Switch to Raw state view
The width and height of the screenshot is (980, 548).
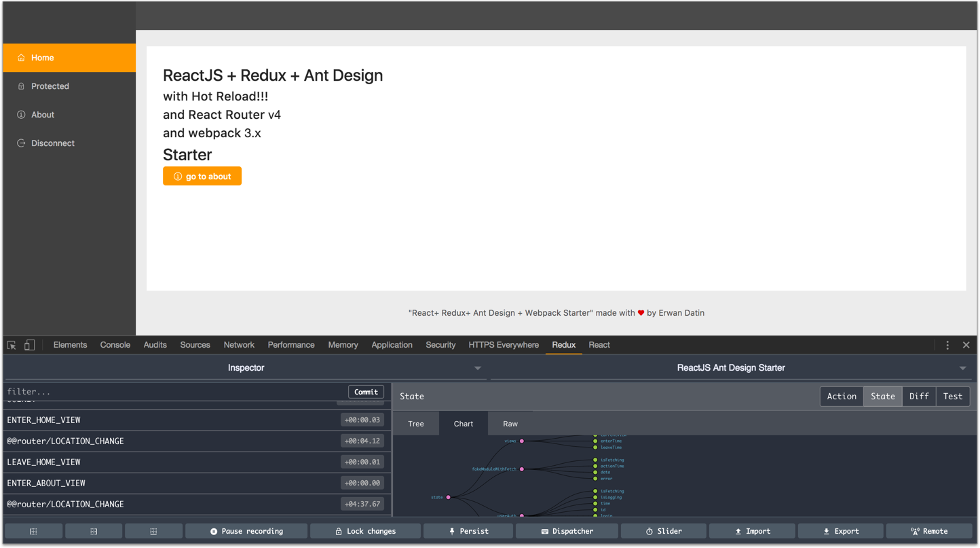tap(510, 424)
